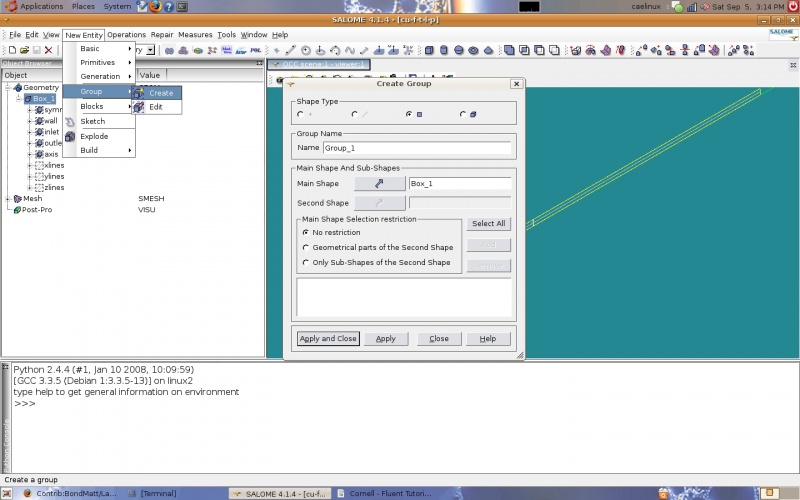Click the Main Shape selection arrow button
Image resolution: width=800 pixels, height=500 pixels.
pyautogui.click(x=380, y=184)
